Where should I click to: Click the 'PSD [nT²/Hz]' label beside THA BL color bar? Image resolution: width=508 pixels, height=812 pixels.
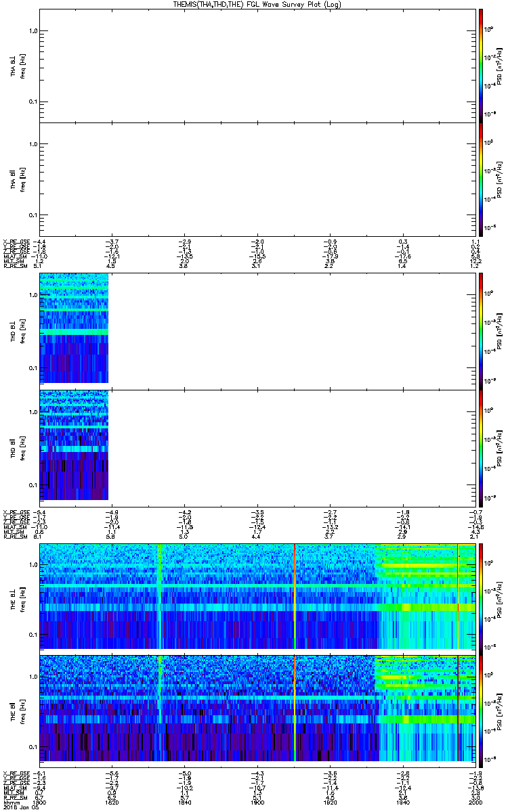(x=499, y=65)
